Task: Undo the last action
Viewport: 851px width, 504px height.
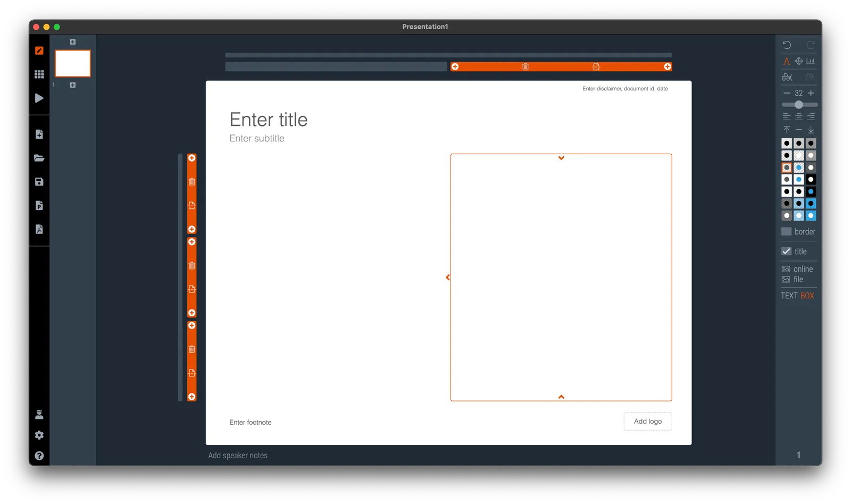Action: (x=787, y=45)
